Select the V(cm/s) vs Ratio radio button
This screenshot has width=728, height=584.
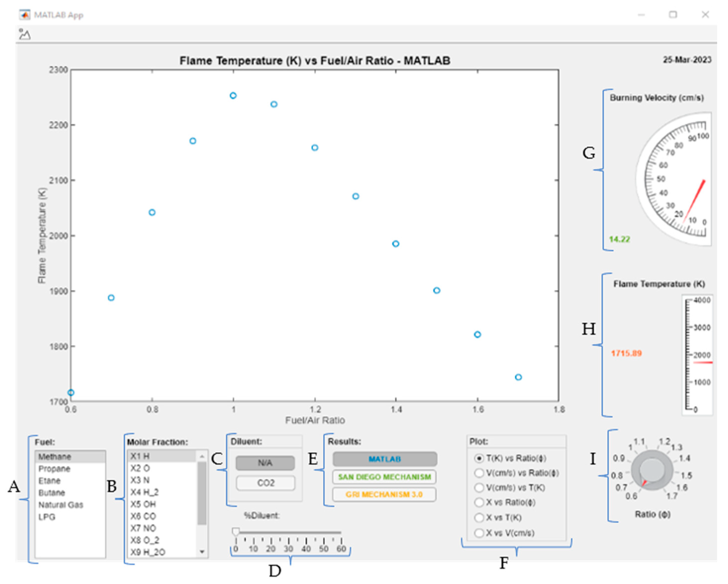(x=479, y=473)
